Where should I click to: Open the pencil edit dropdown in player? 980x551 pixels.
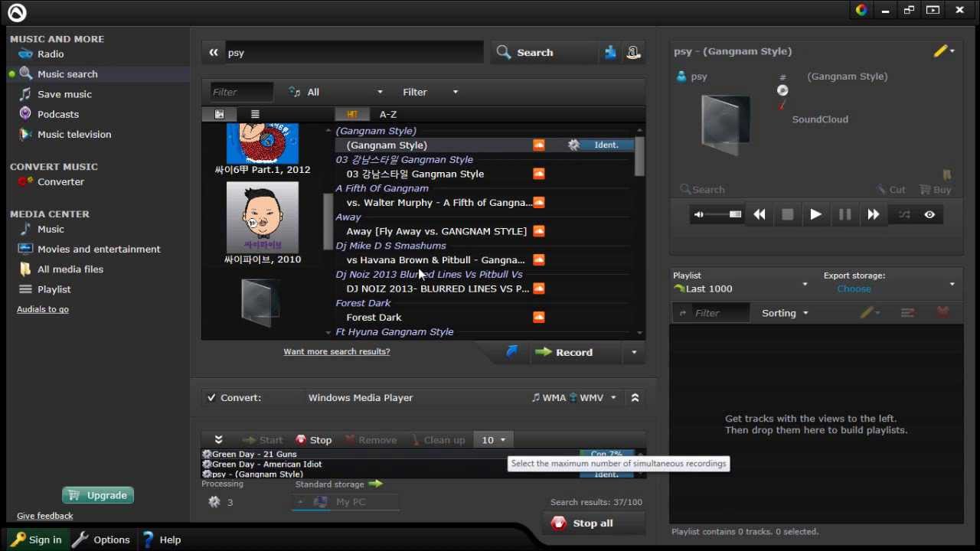944,51
